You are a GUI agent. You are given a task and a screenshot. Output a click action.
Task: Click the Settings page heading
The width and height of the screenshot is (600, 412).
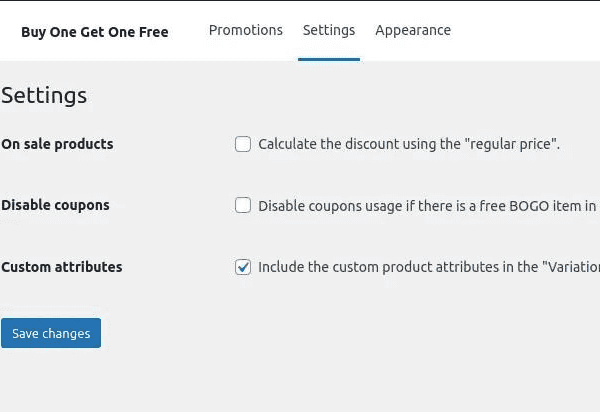coord(44,96)
